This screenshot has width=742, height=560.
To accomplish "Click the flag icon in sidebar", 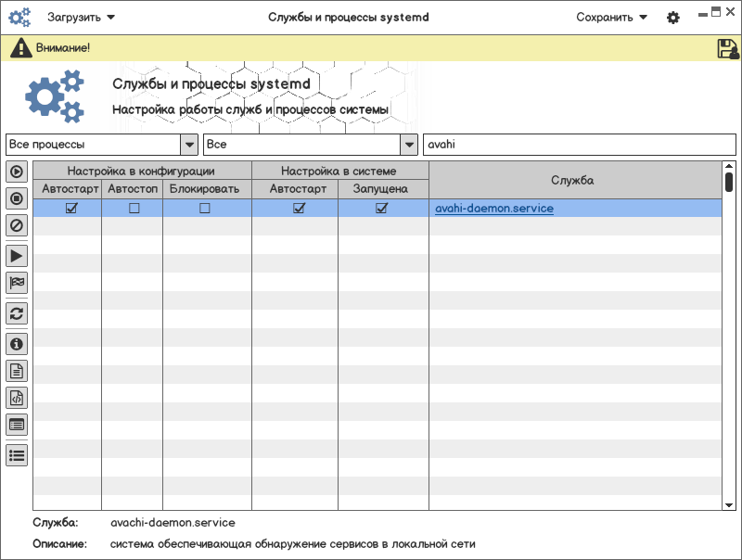I will [x=17, y=283].
